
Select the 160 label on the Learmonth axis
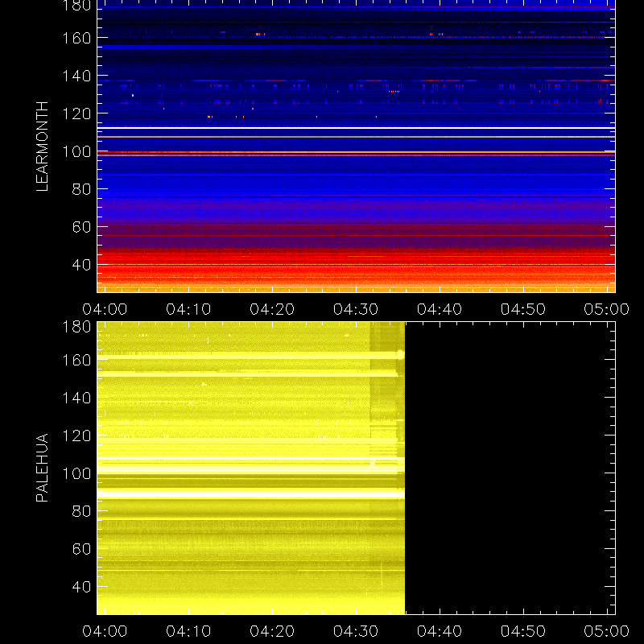click(x=76, y=38)
